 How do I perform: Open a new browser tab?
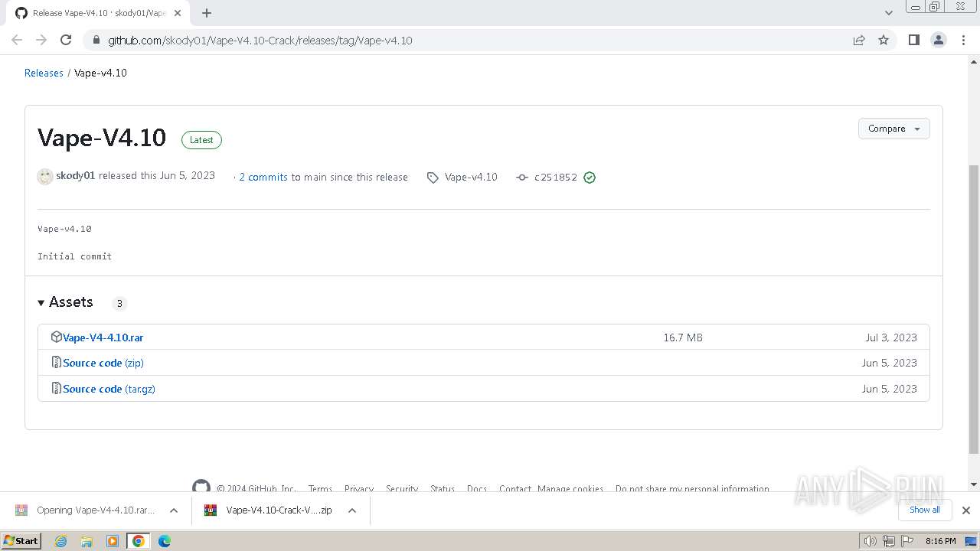click(x=207, y=13)
